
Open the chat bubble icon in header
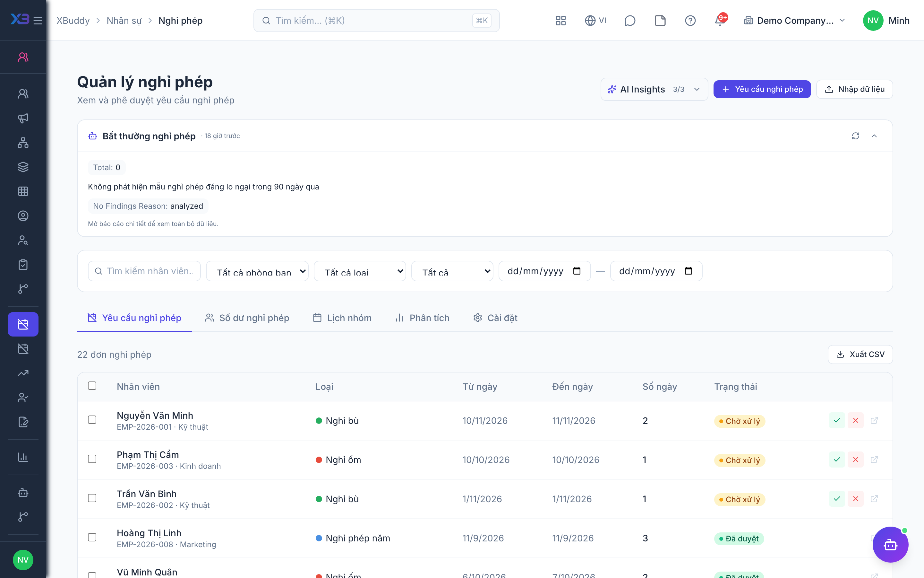pyautogui.click(x=629, y=21)
